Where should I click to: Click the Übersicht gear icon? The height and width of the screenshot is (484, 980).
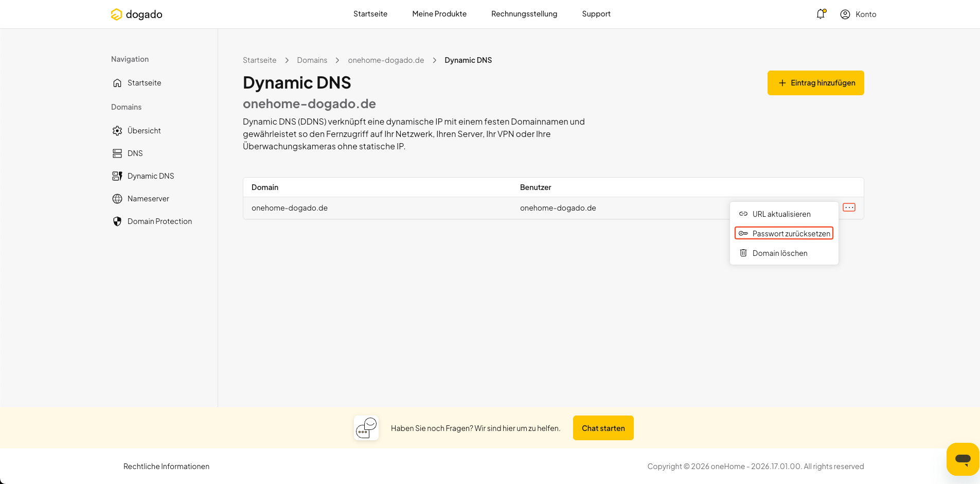point(117,131)
